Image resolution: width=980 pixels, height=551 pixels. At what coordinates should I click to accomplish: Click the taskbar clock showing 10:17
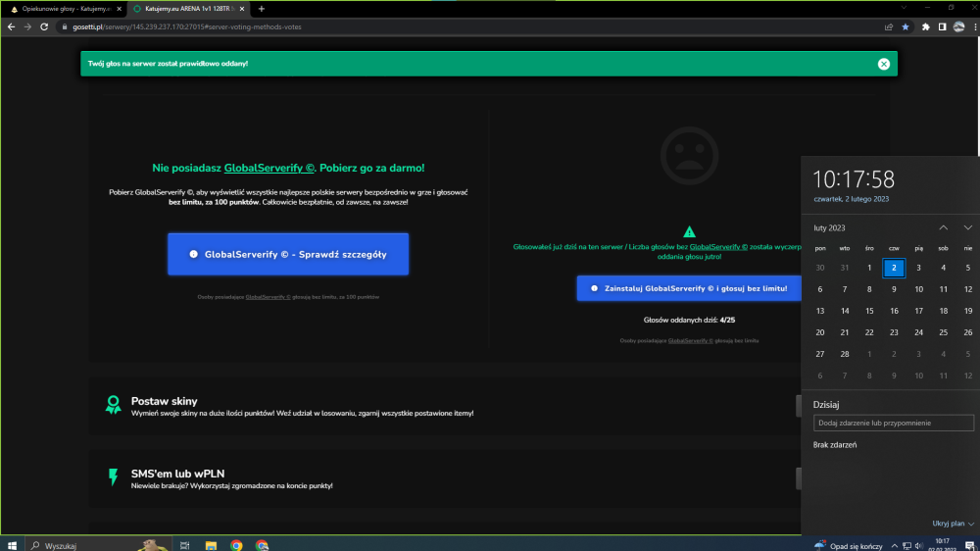point(942,545)
